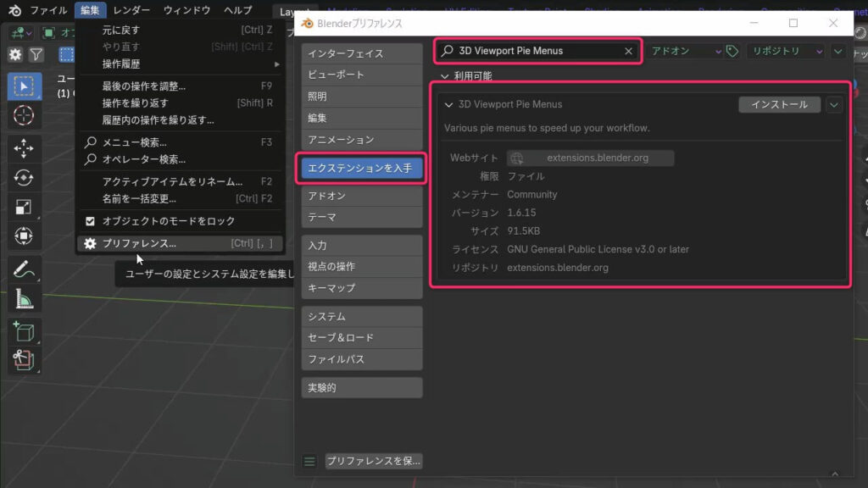Choose 最後の操作を調整... entry
This screenshot has height=488, width=868.
(180, 86)
